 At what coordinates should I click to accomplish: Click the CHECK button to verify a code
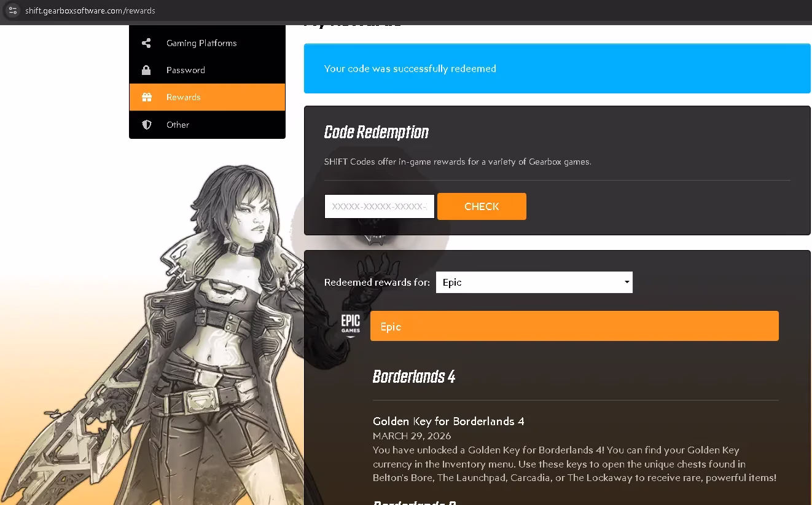482,206
